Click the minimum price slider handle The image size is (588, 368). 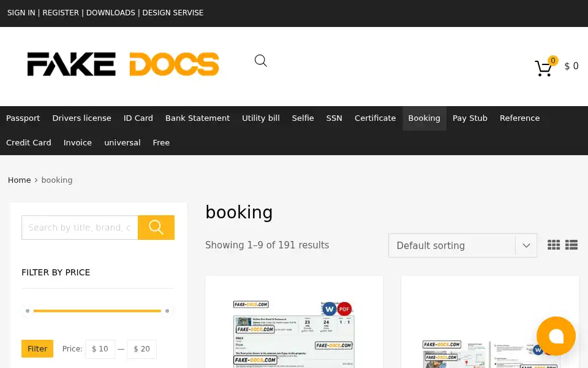tap(28, 311)
